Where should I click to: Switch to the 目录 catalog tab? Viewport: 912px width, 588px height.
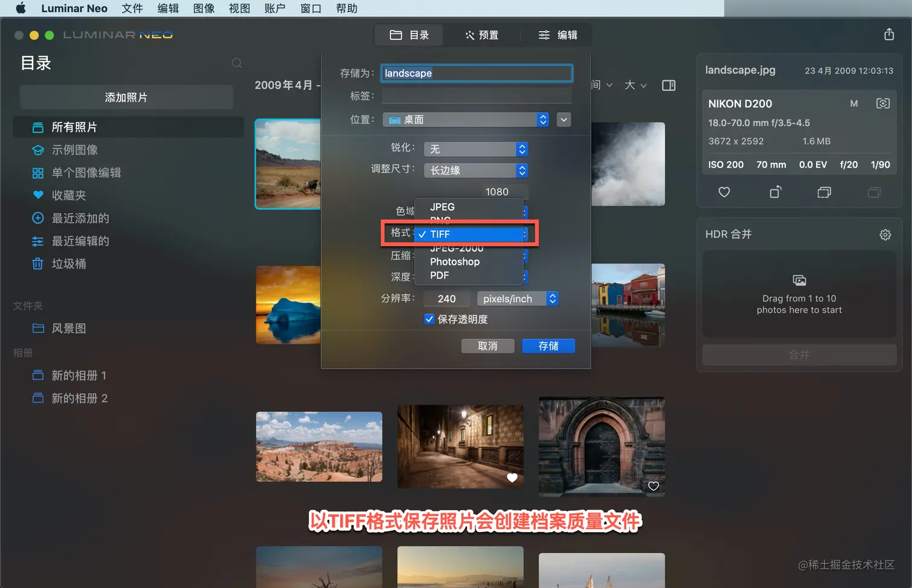pyautogui.click(x=409, y=35)
